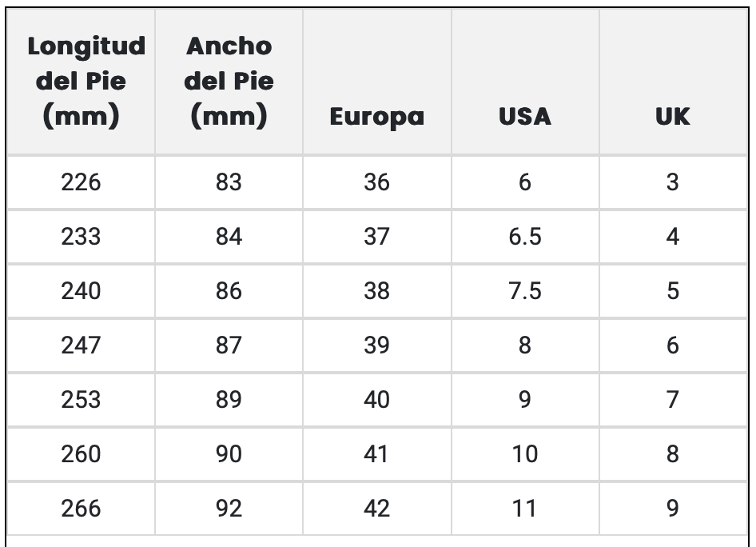
Task: Click USA size 7.5 cell
Action: [x=524, y=291]
